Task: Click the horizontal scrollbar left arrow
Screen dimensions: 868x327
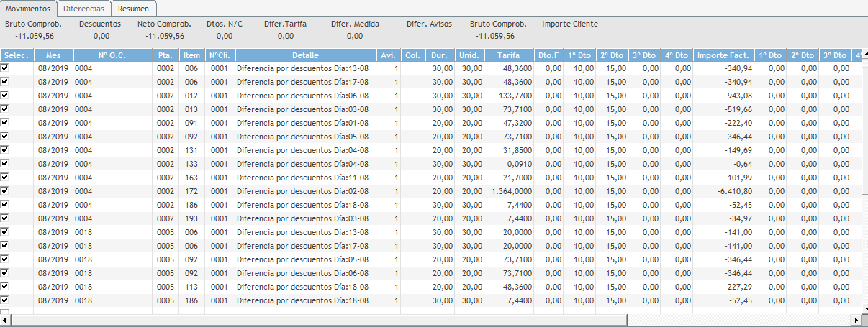Action: click(x=4, y=319)
